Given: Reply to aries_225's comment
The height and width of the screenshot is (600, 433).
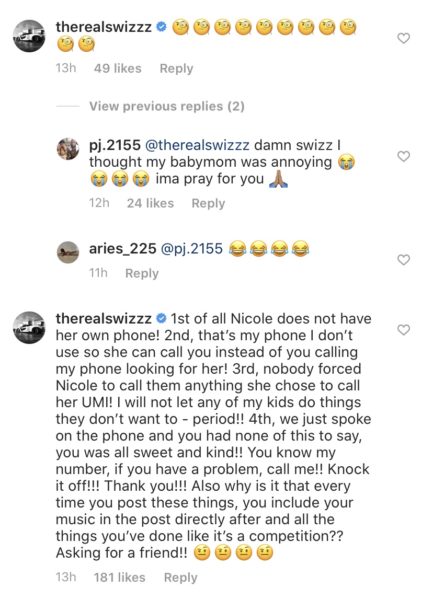Looking at the screenshot, I should pyautogui.click(x=142, y=273).
